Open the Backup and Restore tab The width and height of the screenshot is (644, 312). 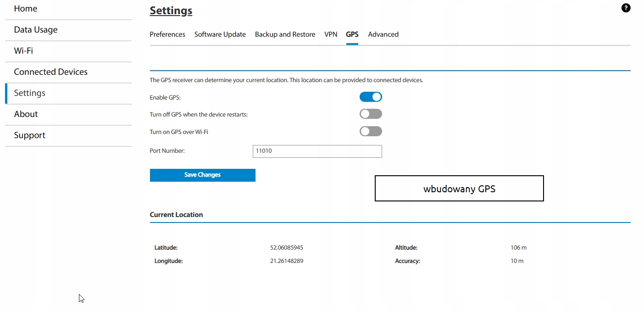click(285, 34)
